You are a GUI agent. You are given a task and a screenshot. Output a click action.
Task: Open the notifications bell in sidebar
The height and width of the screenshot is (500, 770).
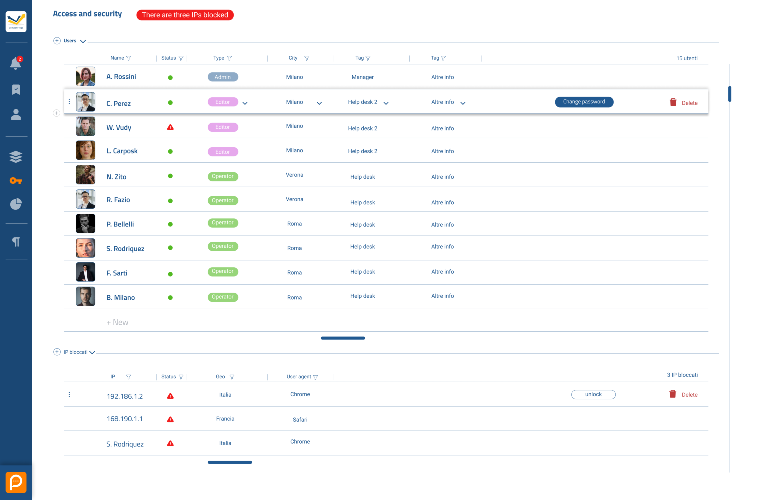coord(16,63)
